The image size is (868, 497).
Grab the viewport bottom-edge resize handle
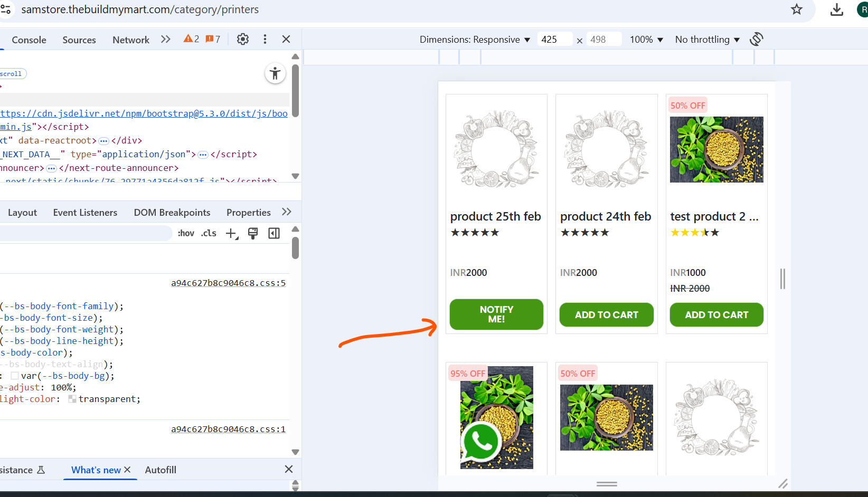coord(607,484)
